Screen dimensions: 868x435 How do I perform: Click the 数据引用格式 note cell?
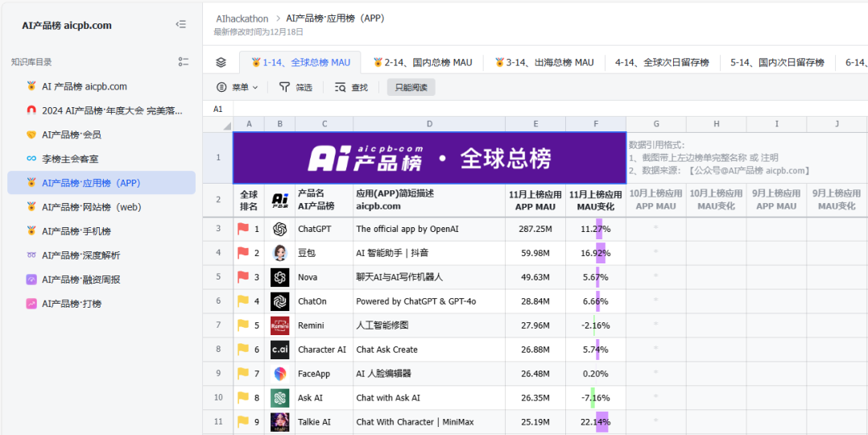pos(746,158)
